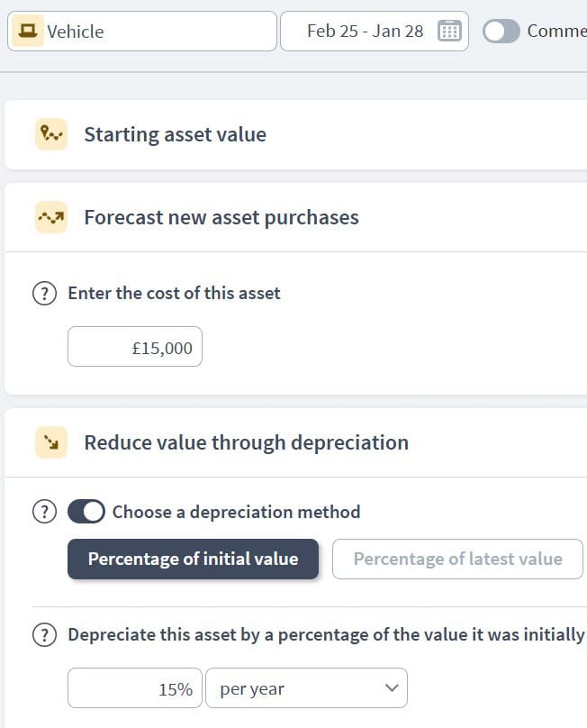Click the Vehicle laptop icon
The height and width of the screenshot is (728, 587).
click(27, 32)
